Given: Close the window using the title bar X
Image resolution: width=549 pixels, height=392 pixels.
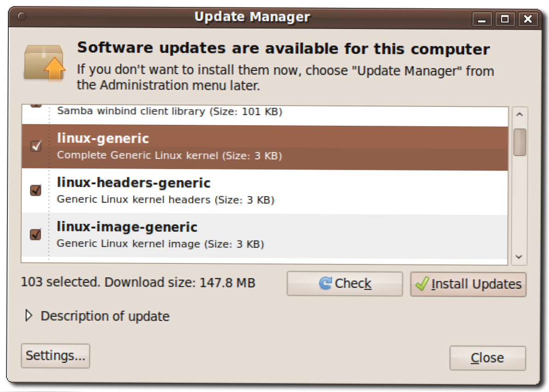Looking at the screenshot, I should click(528, 19).
